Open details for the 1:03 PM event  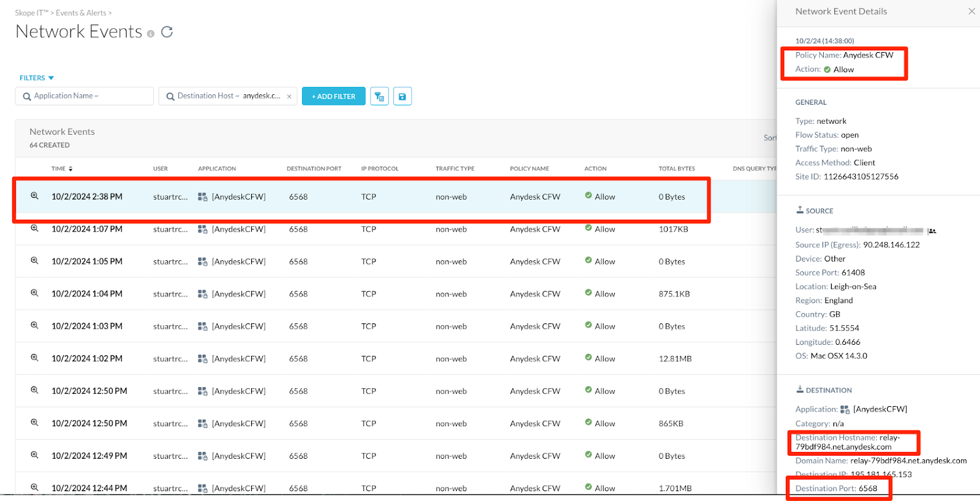point(35,326)
